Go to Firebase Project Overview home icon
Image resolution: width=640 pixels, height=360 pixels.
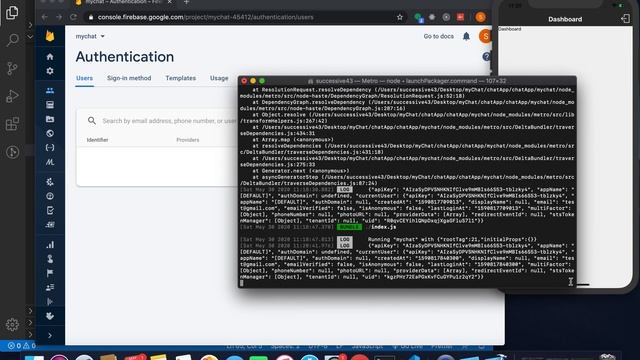(50, 57)
